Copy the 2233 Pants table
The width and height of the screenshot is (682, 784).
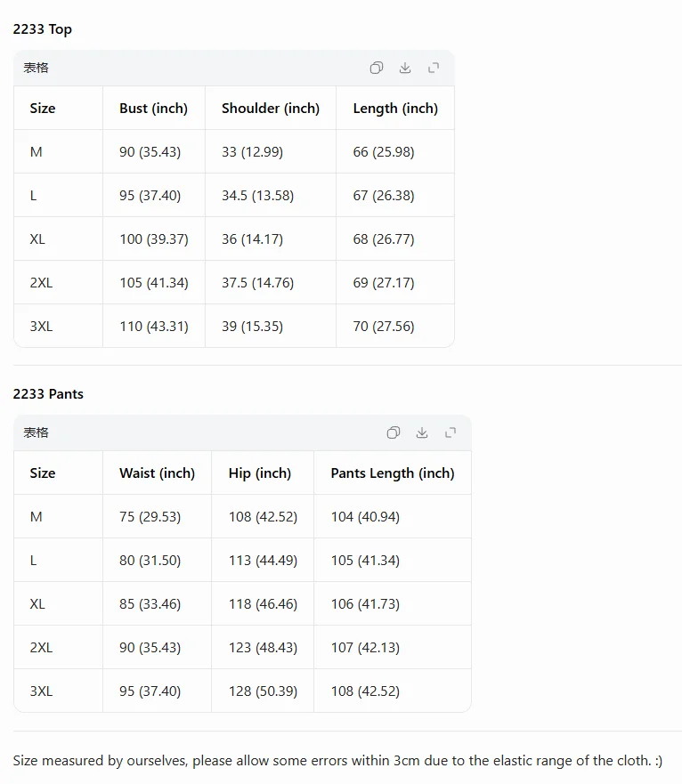394,432
